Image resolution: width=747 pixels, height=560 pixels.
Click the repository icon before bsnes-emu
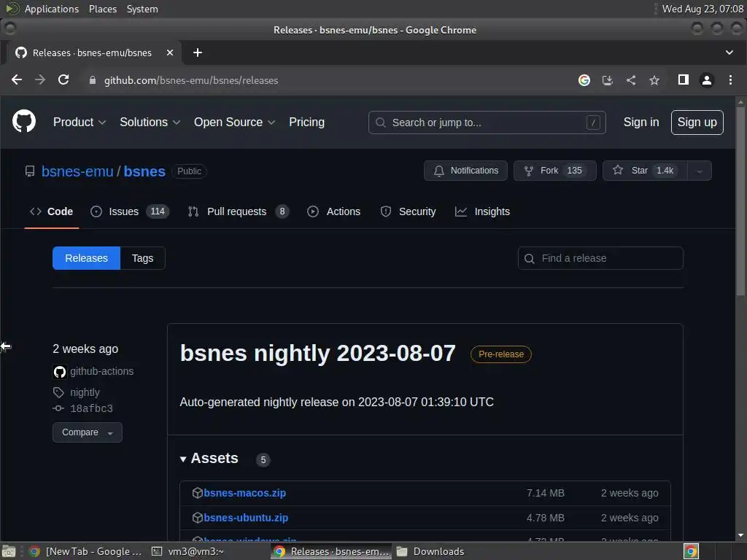click(29, 171)
